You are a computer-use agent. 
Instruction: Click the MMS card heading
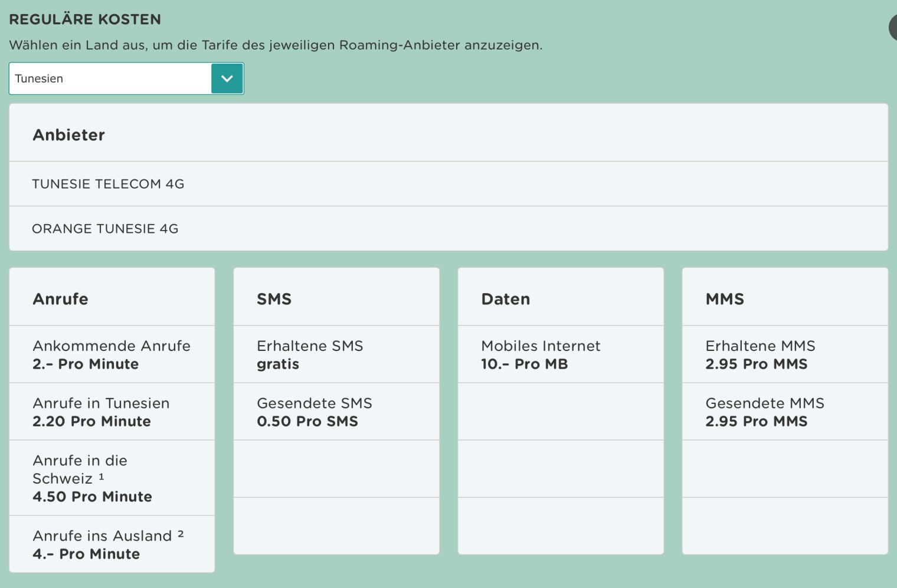(725, 299)
